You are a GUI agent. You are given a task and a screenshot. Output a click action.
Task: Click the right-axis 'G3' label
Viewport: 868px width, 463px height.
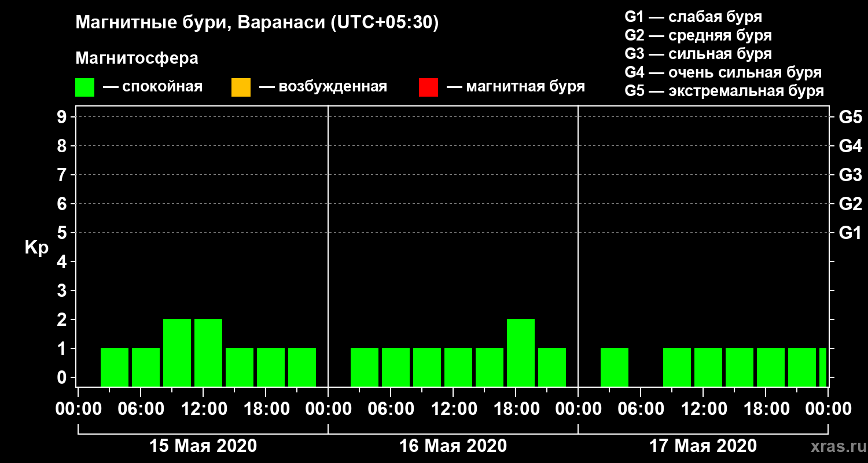850,175
